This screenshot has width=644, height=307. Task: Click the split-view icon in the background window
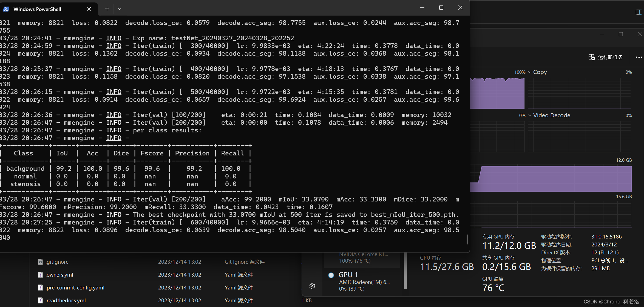click(x=639, y=12)
